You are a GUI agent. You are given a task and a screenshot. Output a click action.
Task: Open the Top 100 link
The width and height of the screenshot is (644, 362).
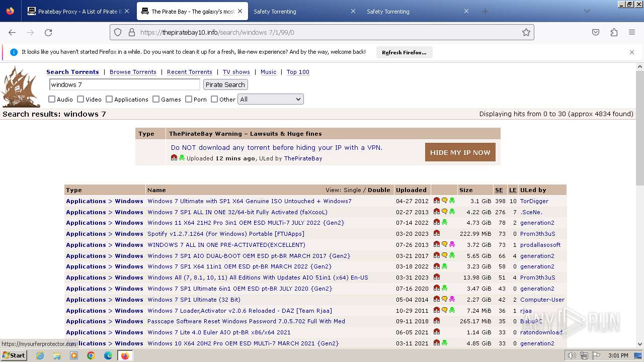click(x=298, y=72)
